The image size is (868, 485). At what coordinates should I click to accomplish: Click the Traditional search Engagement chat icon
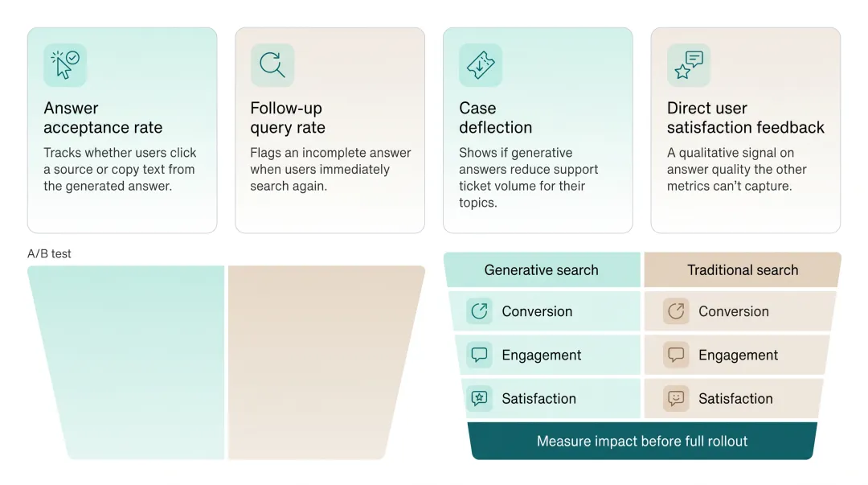pos(676,355)
